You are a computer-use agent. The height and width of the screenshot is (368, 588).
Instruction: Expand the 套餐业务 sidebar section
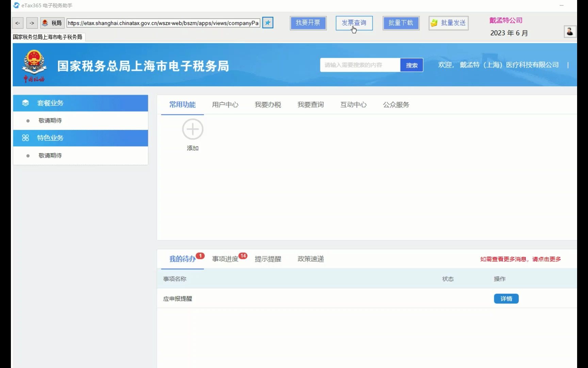click(81, 103)
